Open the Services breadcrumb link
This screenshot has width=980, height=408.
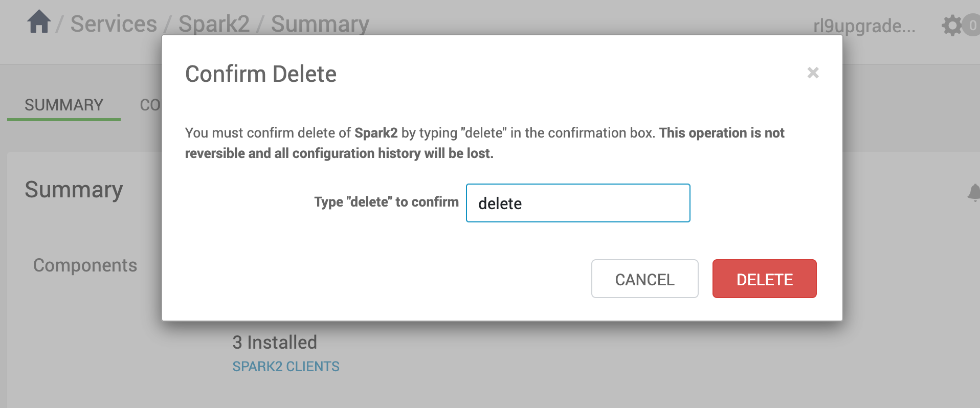tap(114, 24)
